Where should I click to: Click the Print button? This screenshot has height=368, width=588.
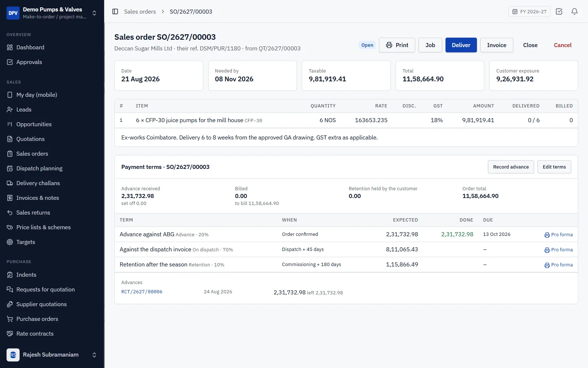click(397, 45)
